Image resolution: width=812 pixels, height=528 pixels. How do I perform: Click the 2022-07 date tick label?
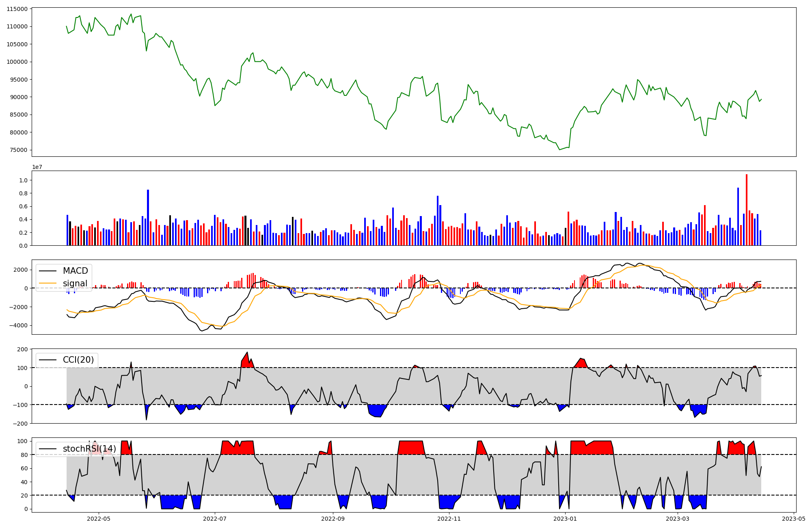click(215, 519)
